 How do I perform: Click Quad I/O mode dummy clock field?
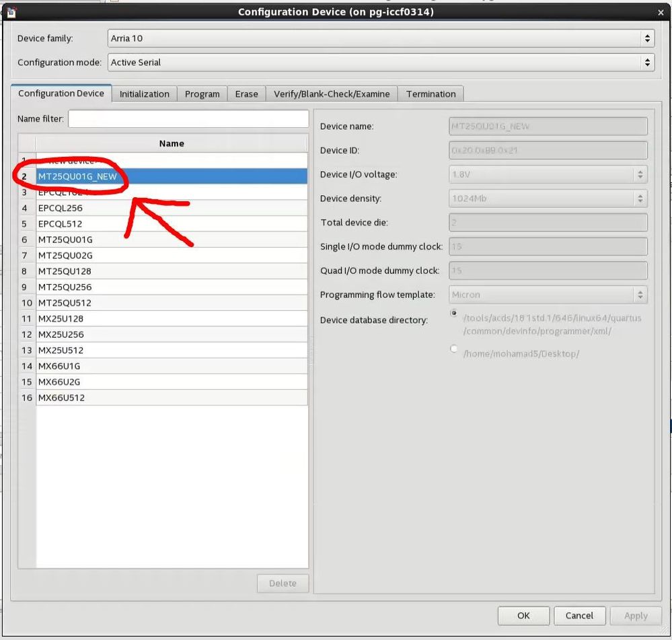[548, 271]
